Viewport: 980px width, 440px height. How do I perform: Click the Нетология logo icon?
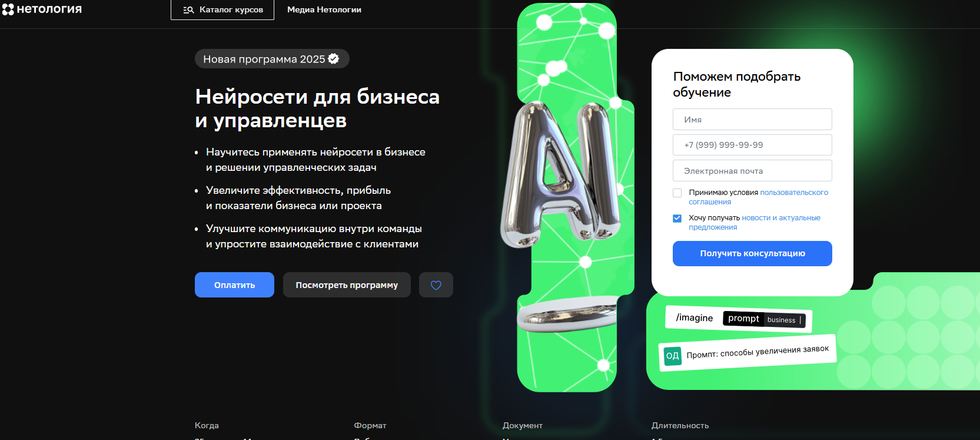8,9
